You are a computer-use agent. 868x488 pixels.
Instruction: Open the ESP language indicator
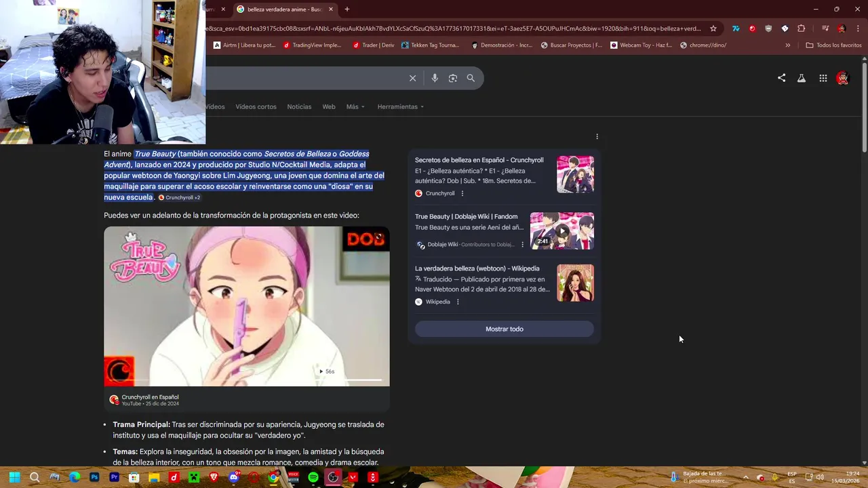tap(792, 477)
